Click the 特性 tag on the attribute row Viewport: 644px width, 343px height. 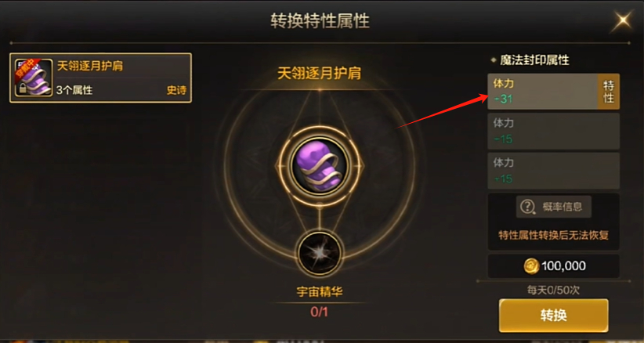[608, 92]
